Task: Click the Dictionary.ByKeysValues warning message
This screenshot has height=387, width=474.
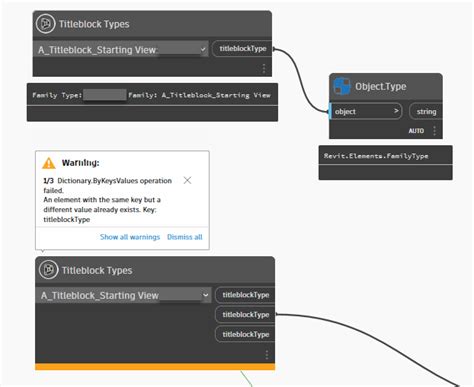Action: click(108, 200)
